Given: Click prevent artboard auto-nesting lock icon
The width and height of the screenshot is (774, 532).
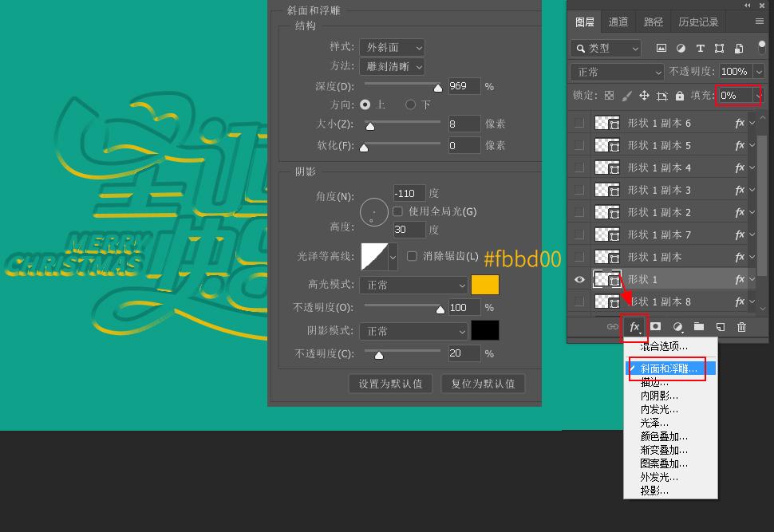Looking at the screenshot, I should [x=662, y=95].
